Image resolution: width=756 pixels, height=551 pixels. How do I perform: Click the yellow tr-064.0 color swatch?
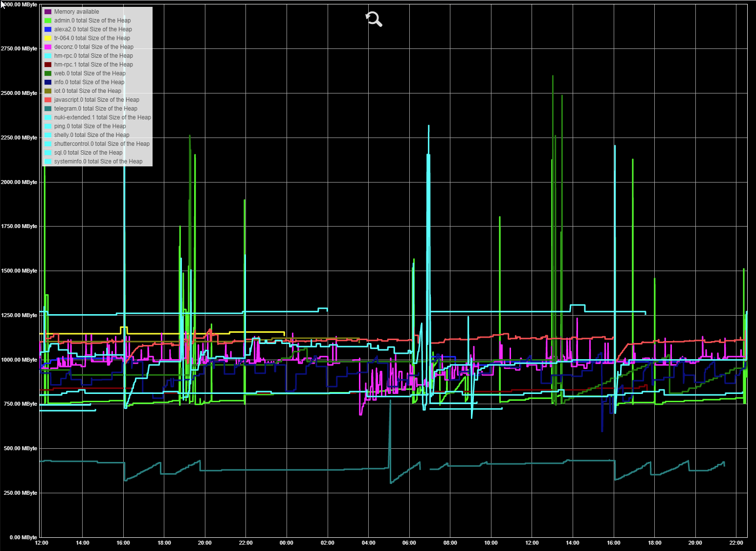48,38
